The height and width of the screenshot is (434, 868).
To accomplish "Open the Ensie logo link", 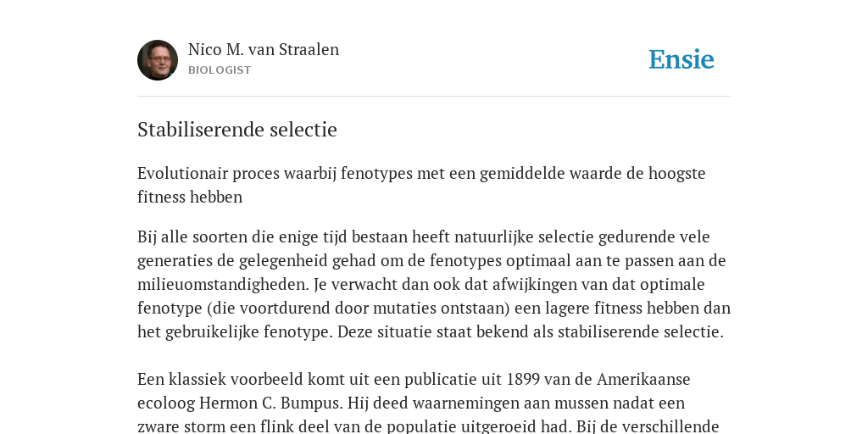I will pos(682,59).
